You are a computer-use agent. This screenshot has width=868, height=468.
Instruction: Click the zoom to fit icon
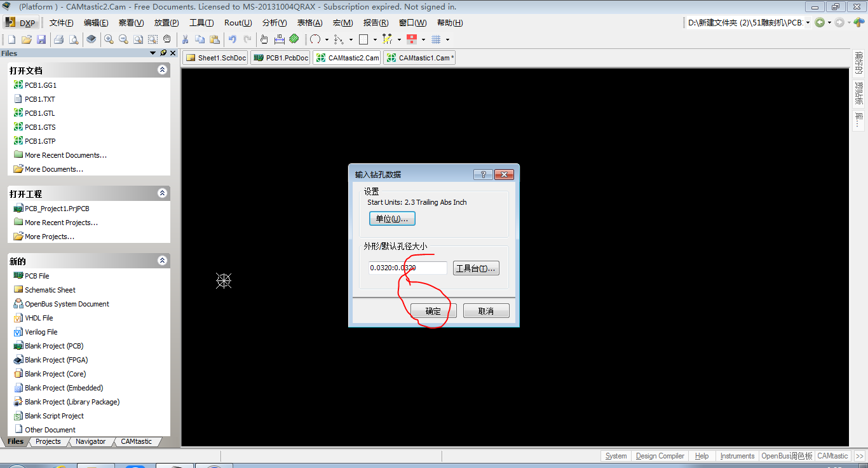point(138,39)
